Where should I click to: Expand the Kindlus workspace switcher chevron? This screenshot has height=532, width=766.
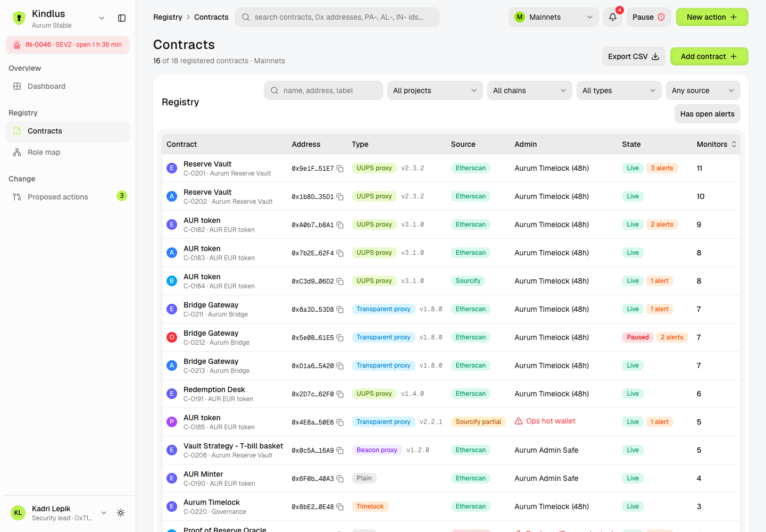tap(102, 18)
